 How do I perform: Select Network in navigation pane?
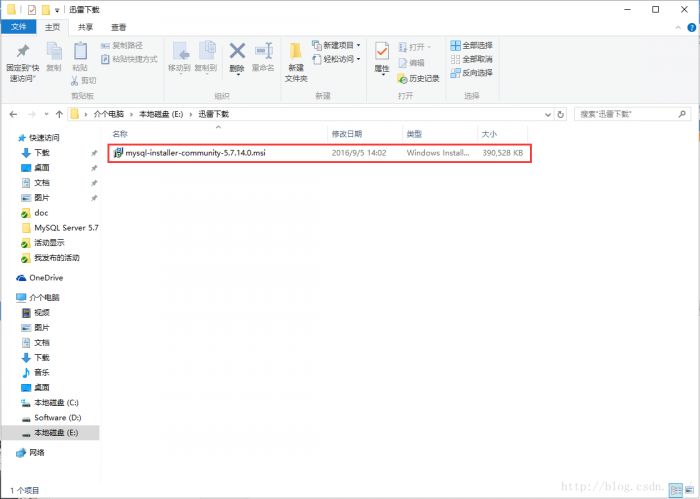click(x=37, y=453)
